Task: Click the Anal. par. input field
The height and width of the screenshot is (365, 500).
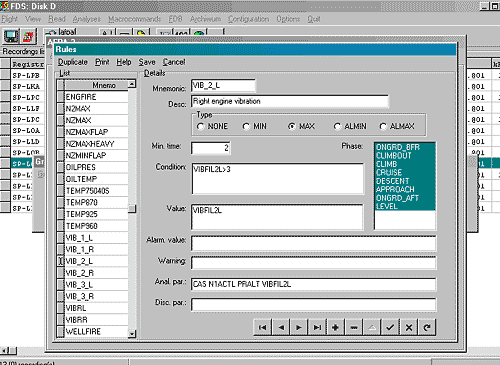Action: click(x=314, y=284)
